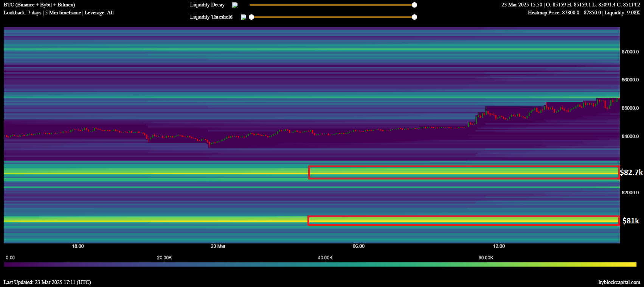The image size is (644, 287).
Task: Click the 12:00 time axis marker
Action: pos(499,246)
